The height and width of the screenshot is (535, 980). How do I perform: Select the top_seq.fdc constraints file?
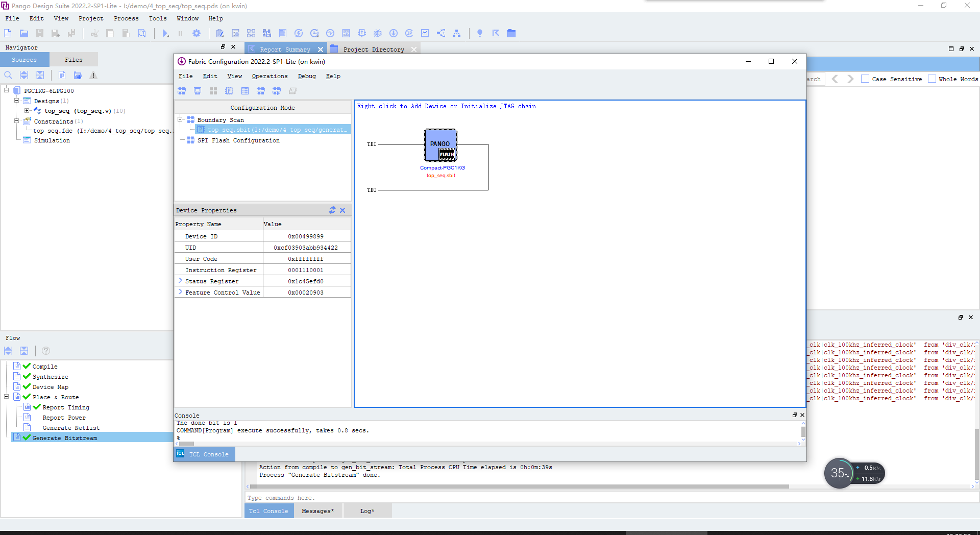tap(102, 131)
